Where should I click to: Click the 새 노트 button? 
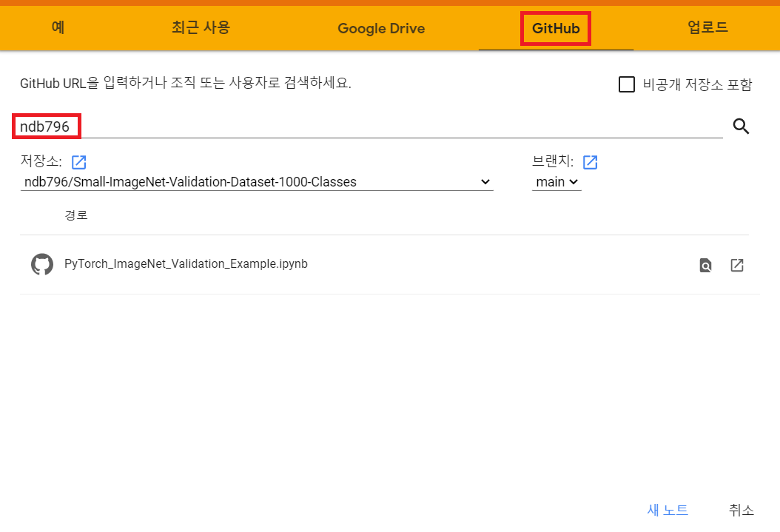(668, 510)
